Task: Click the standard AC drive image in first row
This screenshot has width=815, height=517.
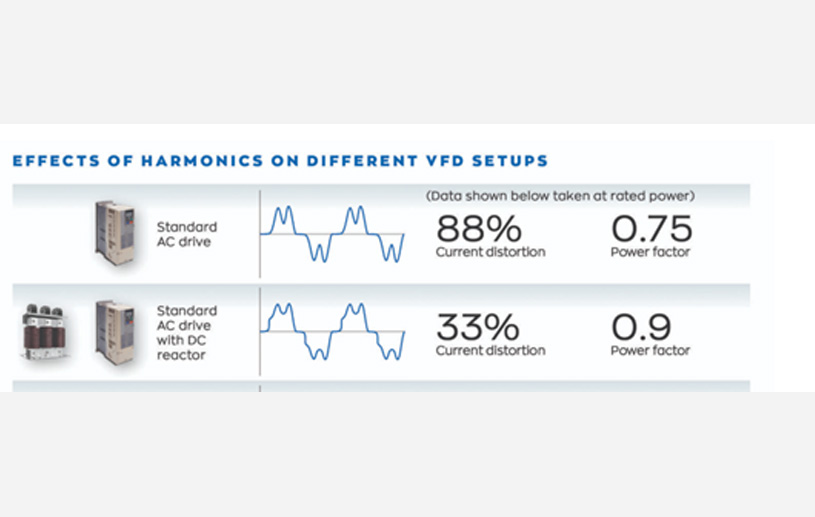Action: point(115,232)
